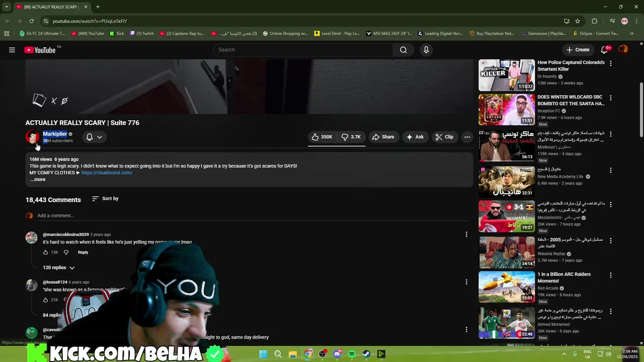Viewport: 644px width, 362px height.
Task: Open the (484) YouTube bookmark
Action: click(x=88, y=34)
